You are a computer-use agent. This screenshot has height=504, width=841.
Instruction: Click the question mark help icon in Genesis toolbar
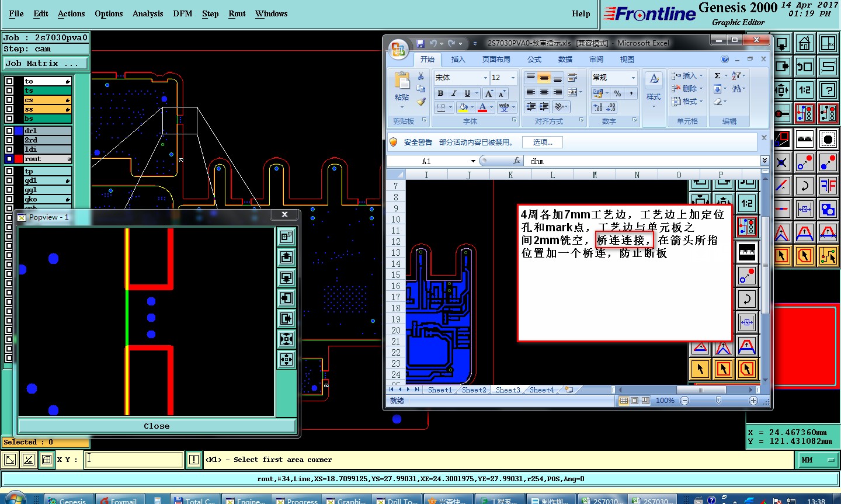tap(828, 90)
